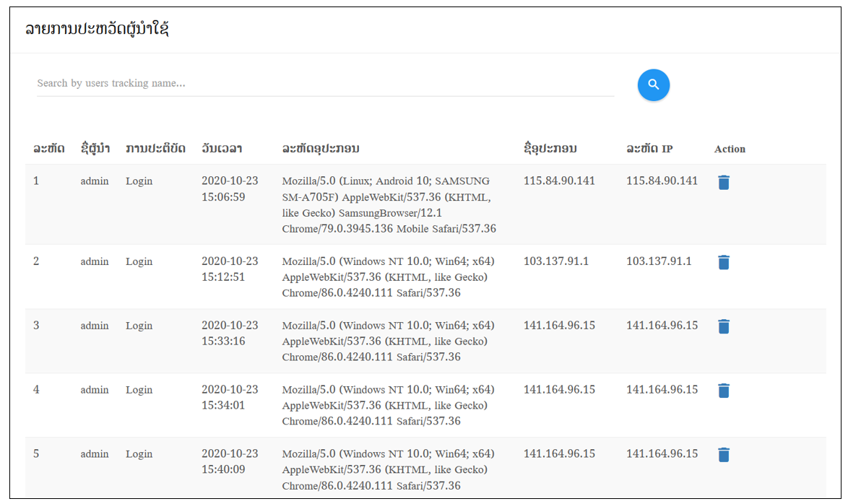Select the timestamp 2020-10-23 15:06:59
The height and width of the screenshot is (504, 848).
pyautogui.click(x=230, y=188)
